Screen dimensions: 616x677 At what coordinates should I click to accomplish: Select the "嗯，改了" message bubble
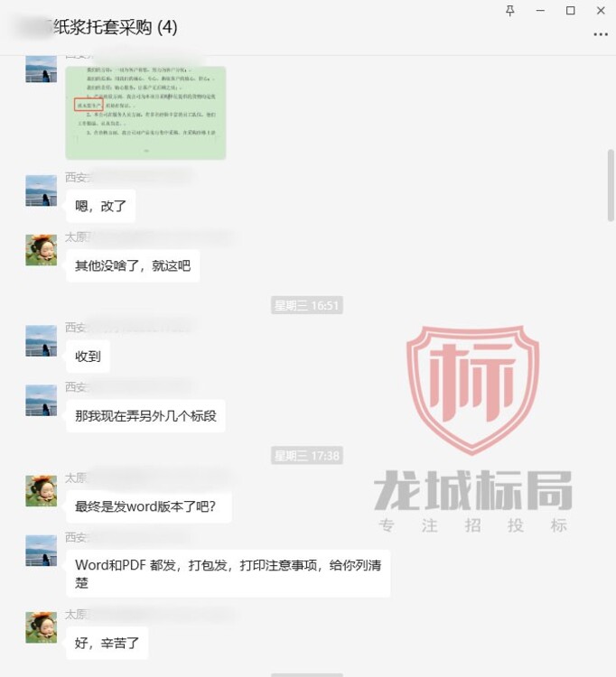[100, 206]
